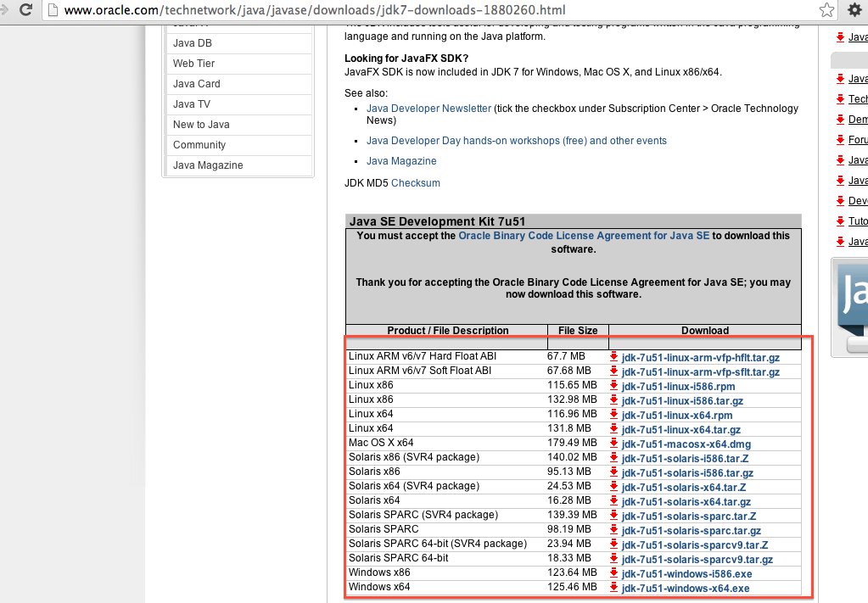Select the '125.46 MB' file size cell
This screenshot has width=868, height=603.
point(572,587)
